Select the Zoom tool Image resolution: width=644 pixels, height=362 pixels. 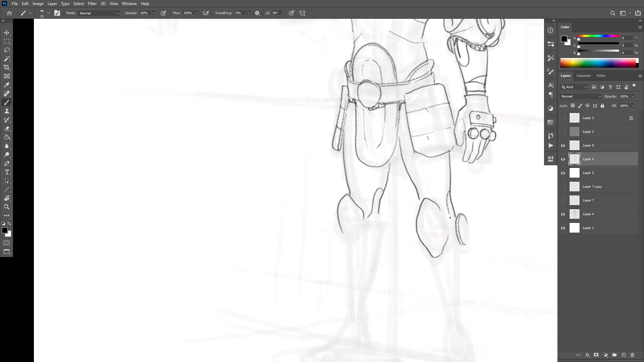7,207
